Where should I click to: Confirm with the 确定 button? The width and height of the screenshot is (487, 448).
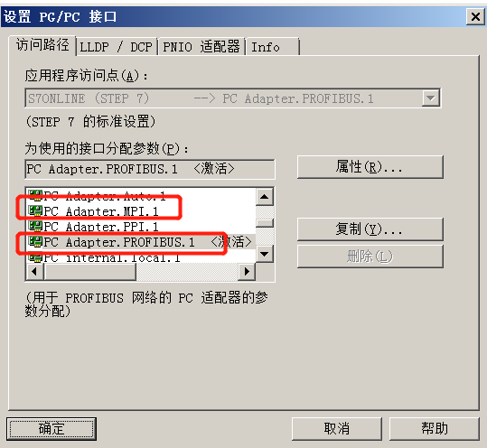(x=52, y=429)
